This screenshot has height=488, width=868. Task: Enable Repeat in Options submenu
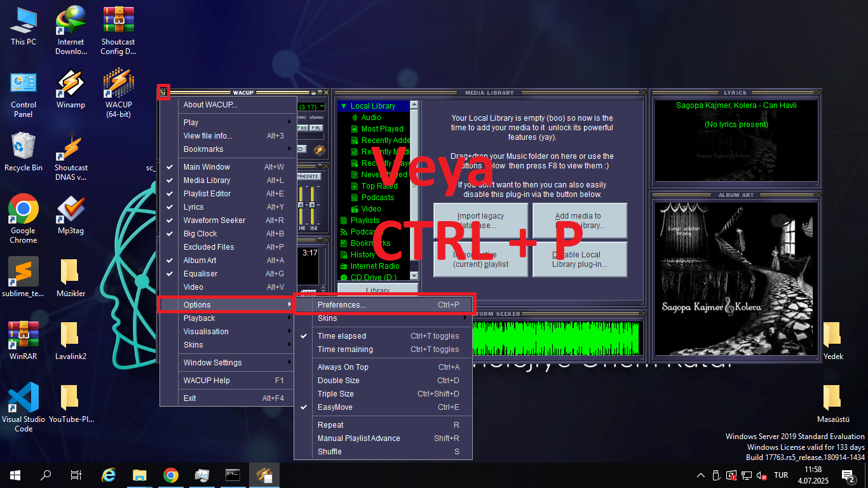coord(383,425)
